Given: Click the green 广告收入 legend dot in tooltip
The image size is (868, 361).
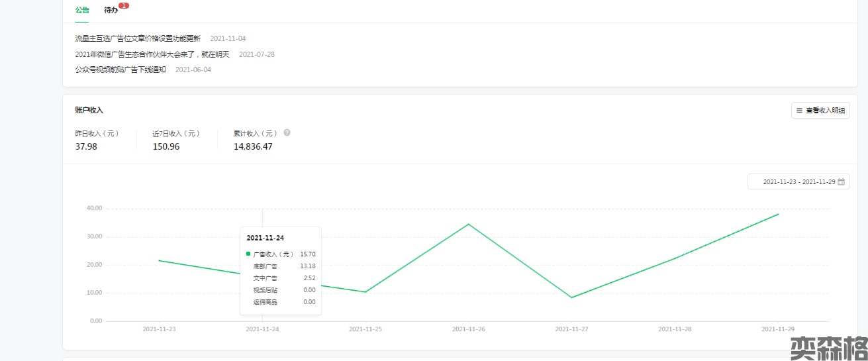Looking at the screenshot, I should click(248, 254).
